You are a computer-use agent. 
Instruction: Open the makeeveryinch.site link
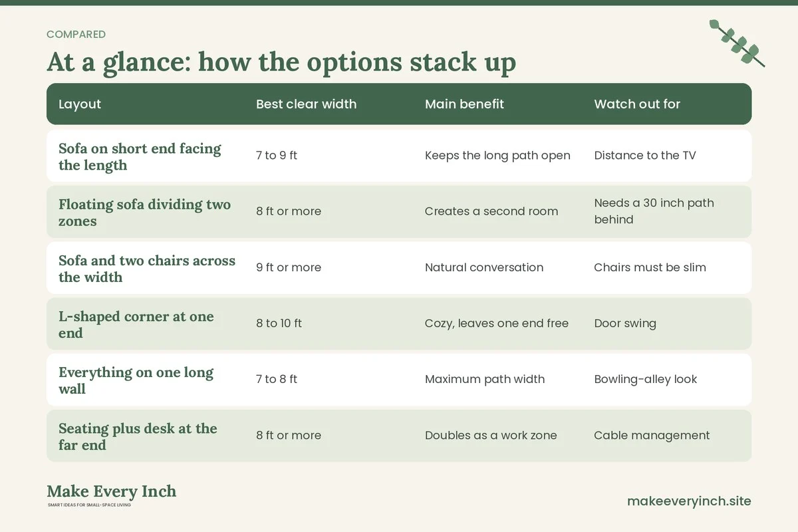(x=689, y=501)
